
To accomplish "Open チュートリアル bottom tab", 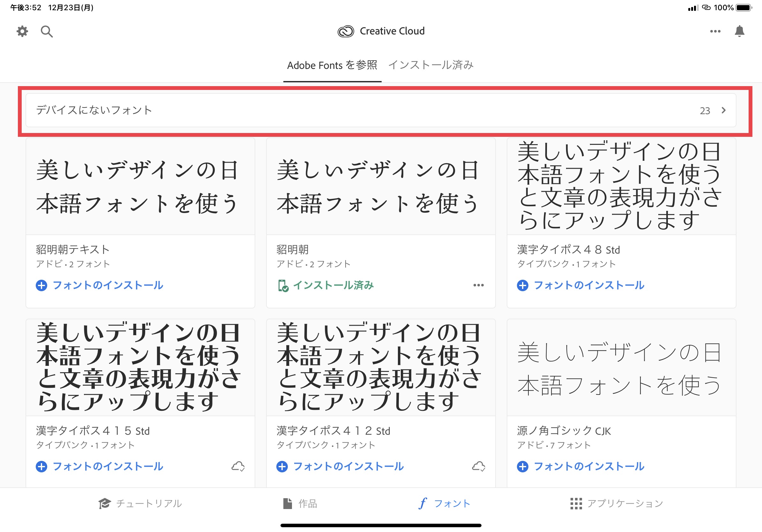I will click(140, 504).
